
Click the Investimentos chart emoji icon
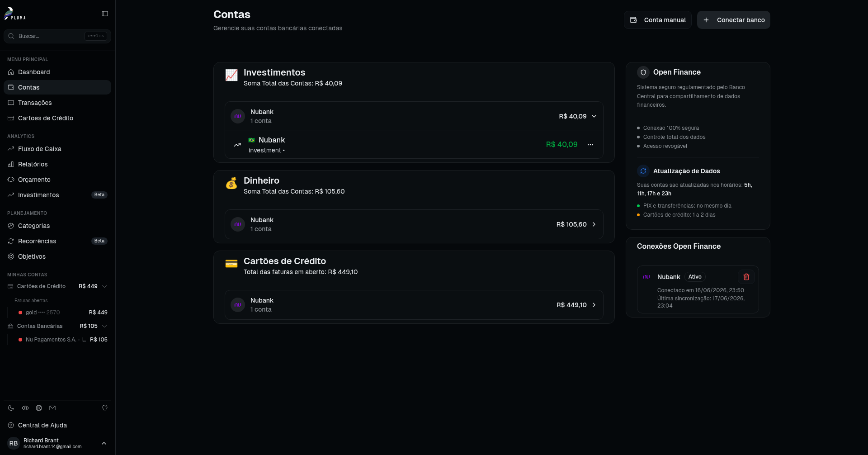coord(231,75)
